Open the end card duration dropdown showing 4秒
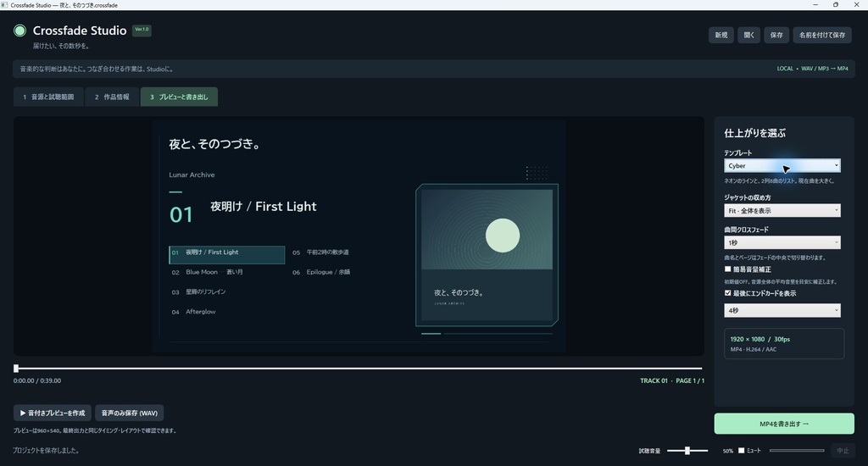868x466 pixels. (x=782, y=310)
